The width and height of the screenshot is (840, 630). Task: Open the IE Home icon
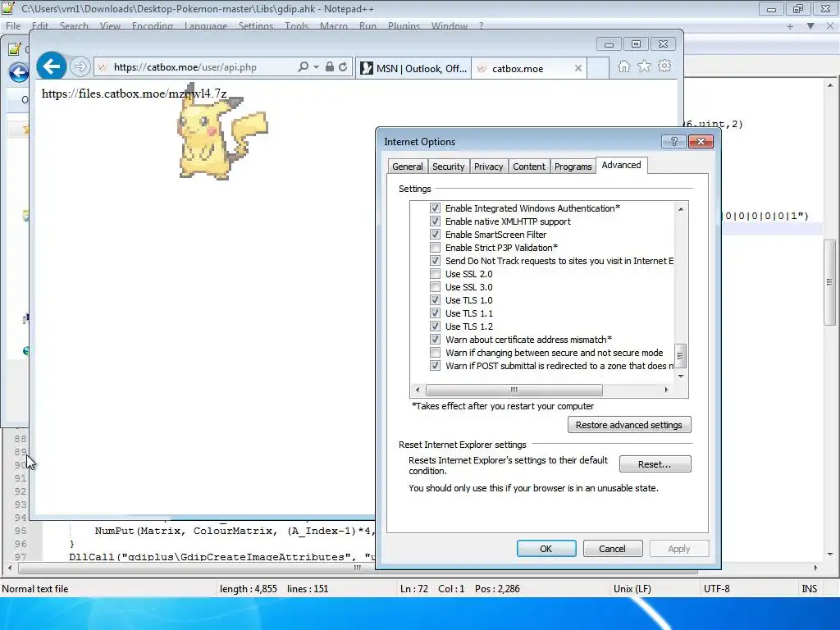coord(623,66)
